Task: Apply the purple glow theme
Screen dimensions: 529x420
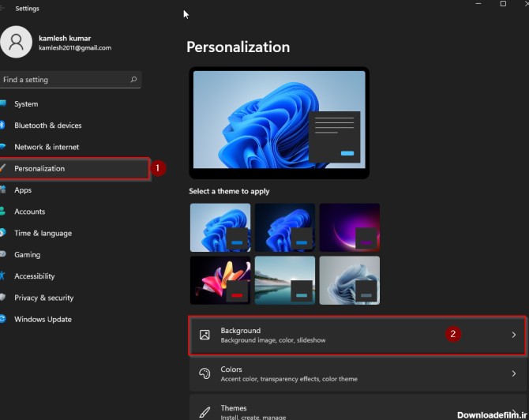Action: point(350,227)
